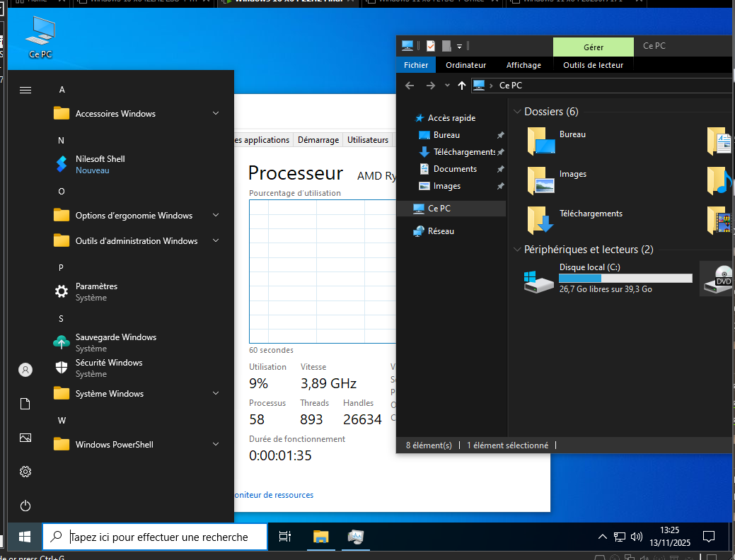Click the Explorer address bar path
Viewport: 735px width, 560px height.
(602, 86)
